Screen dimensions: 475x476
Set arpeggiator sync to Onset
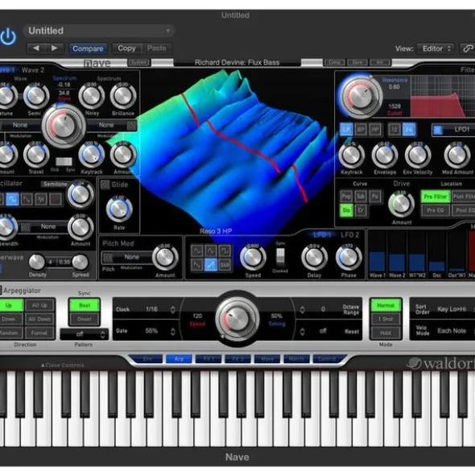click(85, 319)
